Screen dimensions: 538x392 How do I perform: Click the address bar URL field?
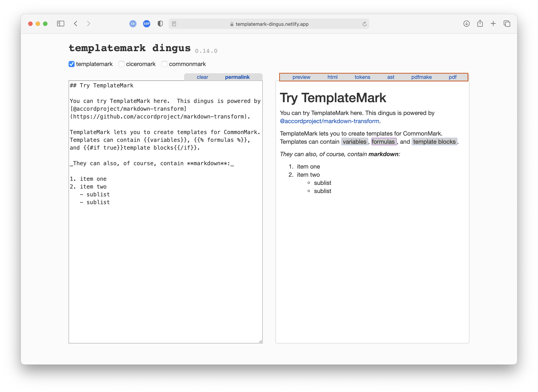click(x=269, y=24)
